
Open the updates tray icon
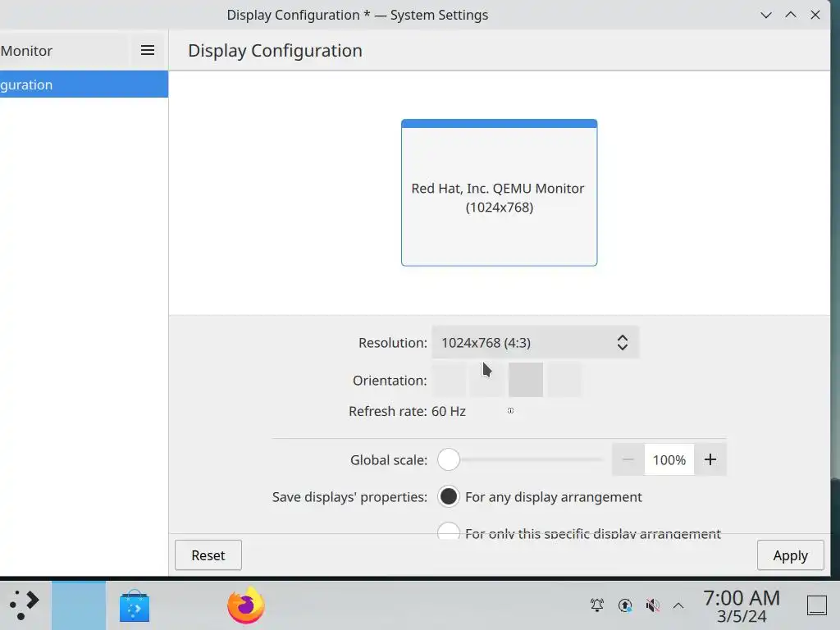pyautogui.click(x=624, y=605)
